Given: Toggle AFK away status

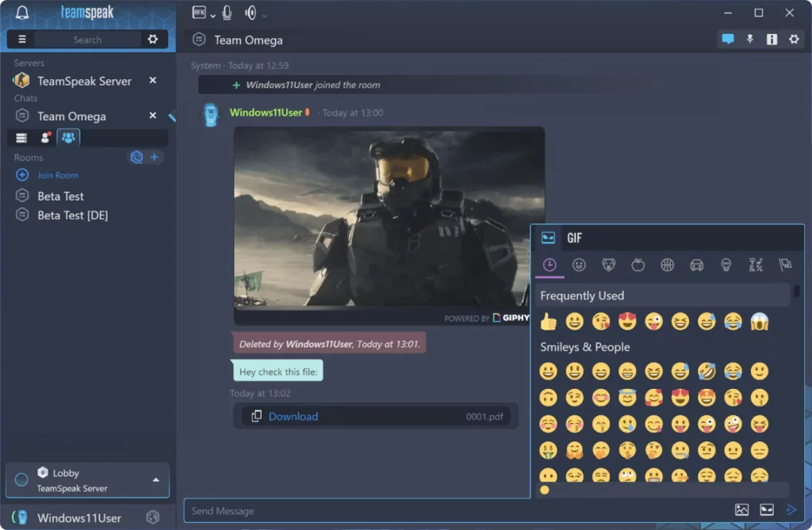Looking at the screenshot, I should [x=199, y=13].
